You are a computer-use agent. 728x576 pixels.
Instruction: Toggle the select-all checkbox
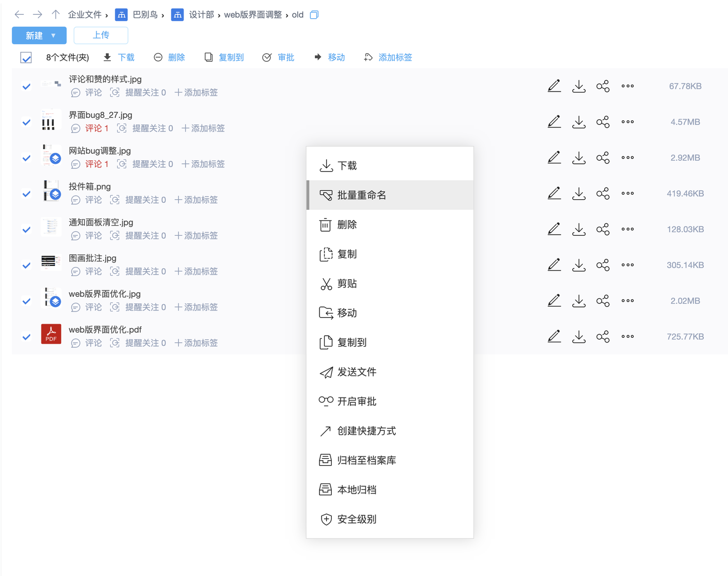(26, 58)
